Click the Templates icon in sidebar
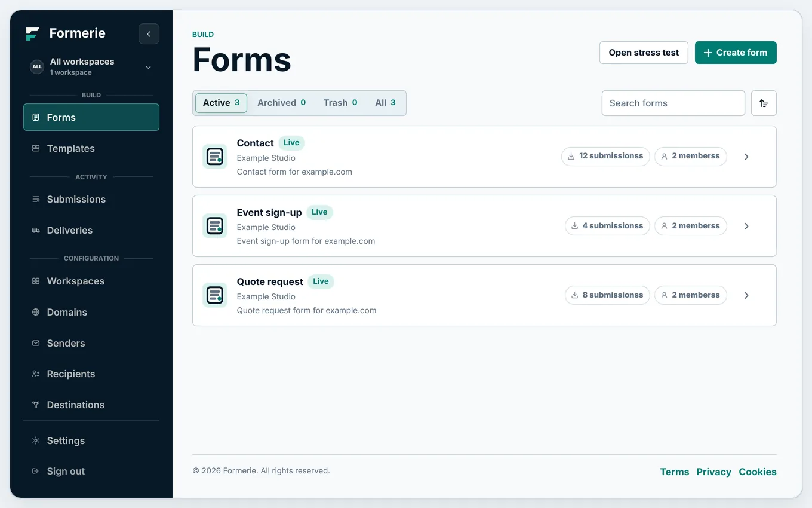This screenshot has width=812, height=508. click(x=36, y=148)
